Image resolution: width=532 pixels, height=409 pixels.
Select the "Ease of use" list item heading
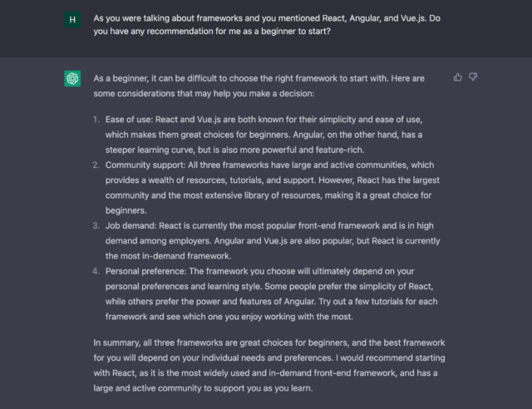130,120
